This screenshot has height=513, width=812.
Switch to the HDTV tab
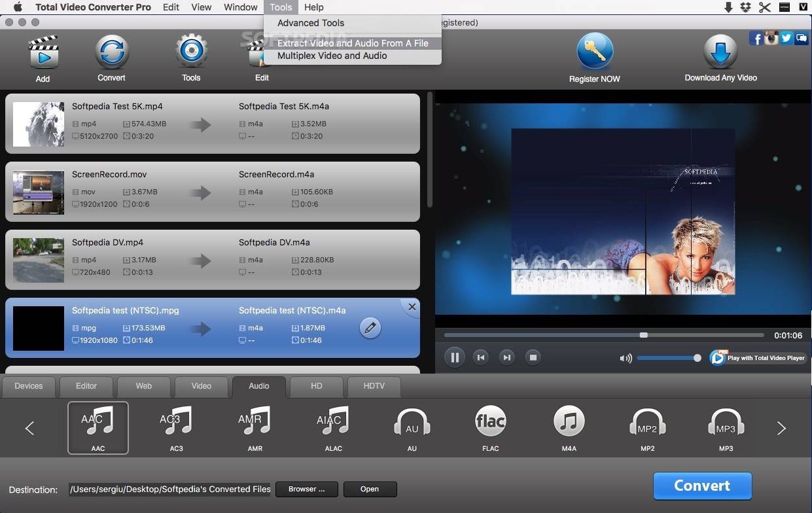pos(374,386)
